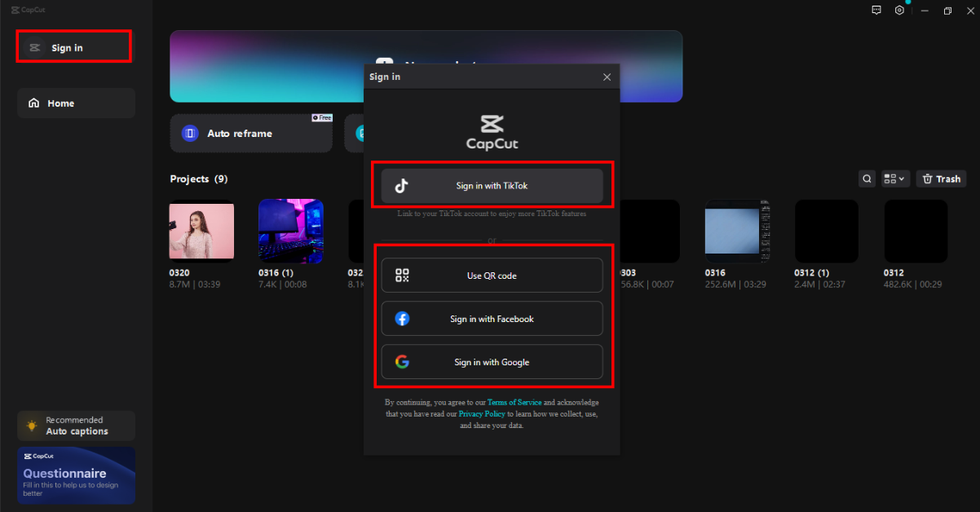Screen dimensions: 980x512
Task: Open the Recommended Auto captions banner
Action: coord(76,426)
